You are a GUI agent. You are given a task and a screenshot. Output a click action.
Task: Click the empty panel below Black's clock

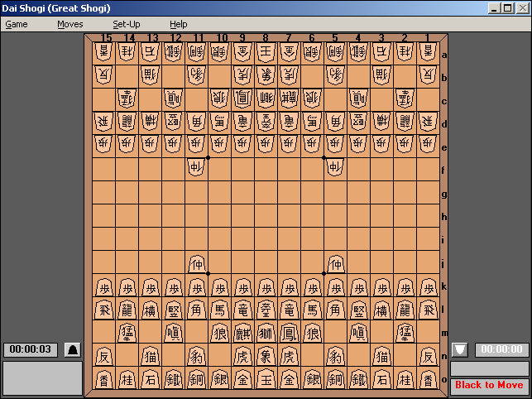42,377
